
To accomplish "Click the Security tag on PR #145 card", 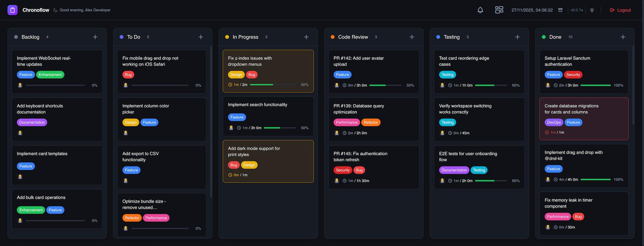I will tap(343, 170).
